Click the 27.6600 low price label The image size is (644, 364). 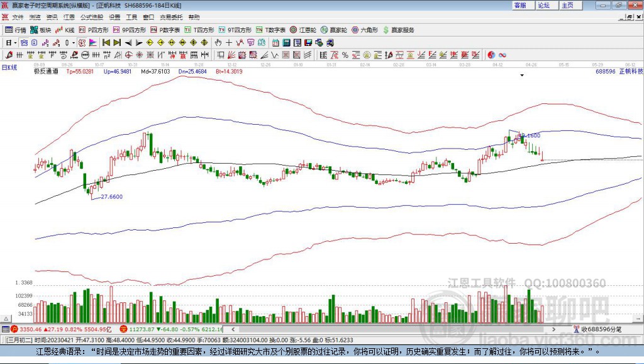112,196
